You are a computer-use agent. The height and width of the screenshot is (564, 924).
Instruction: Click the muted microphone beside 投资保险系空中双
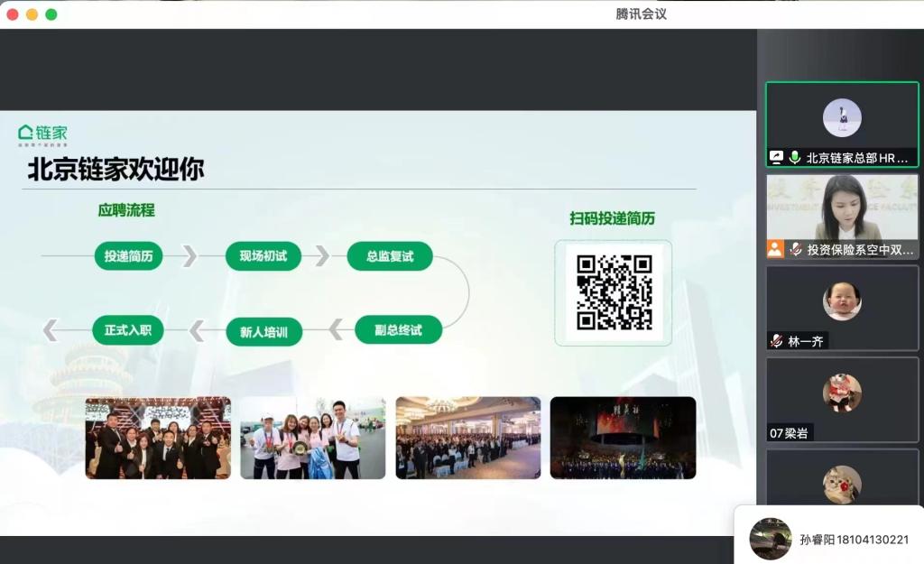click(x=795, y=249)
